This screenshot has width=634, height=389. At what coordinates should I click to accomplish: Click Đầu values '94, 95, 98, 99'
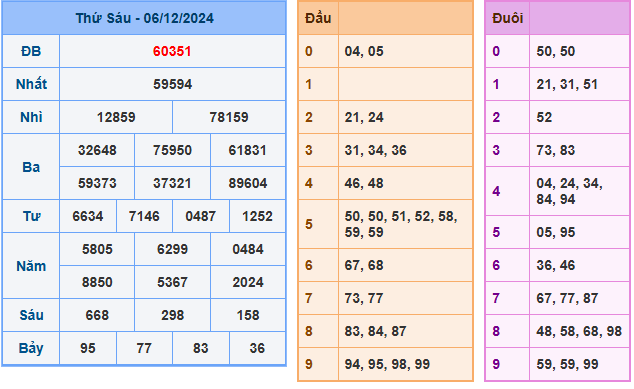tap(387, 364)
